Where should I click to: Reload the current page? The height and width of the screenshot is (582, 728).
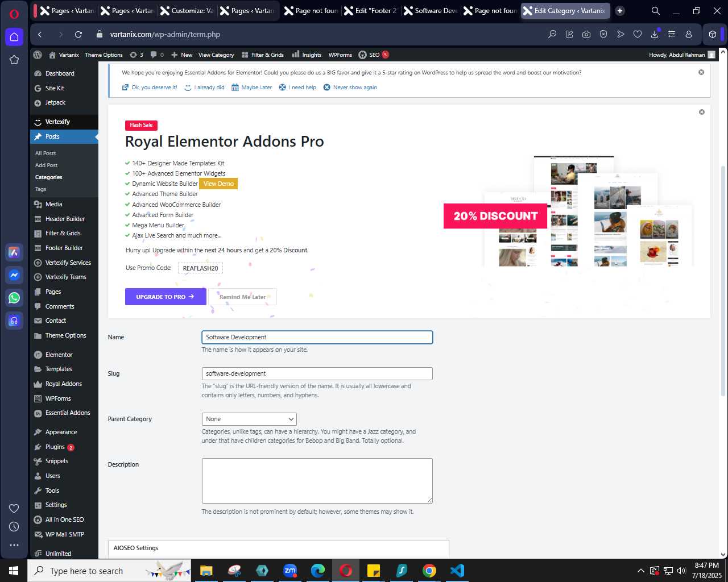click(78, 34)
